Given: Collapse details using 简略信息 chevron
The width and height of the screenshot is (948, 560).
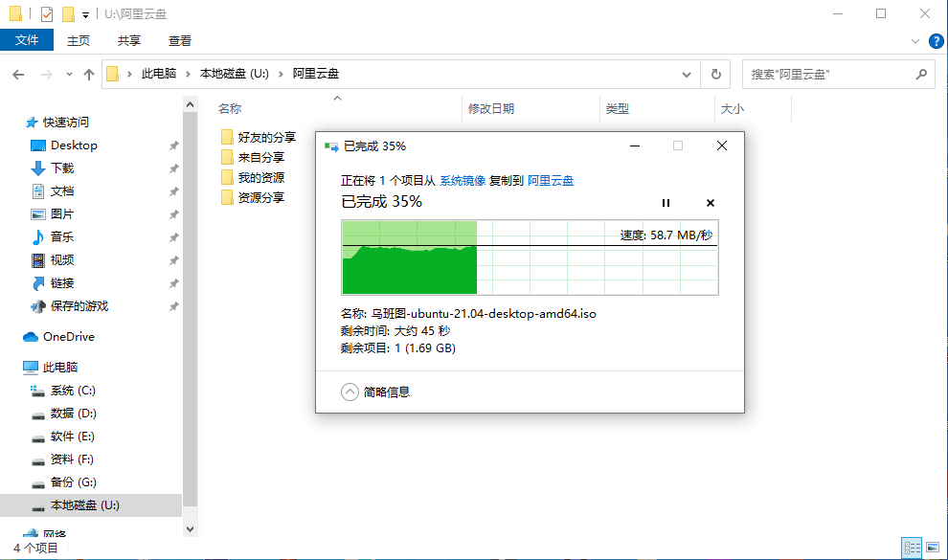Looking at the screenshot, I should pyautogui.click(x=350, y=392).
